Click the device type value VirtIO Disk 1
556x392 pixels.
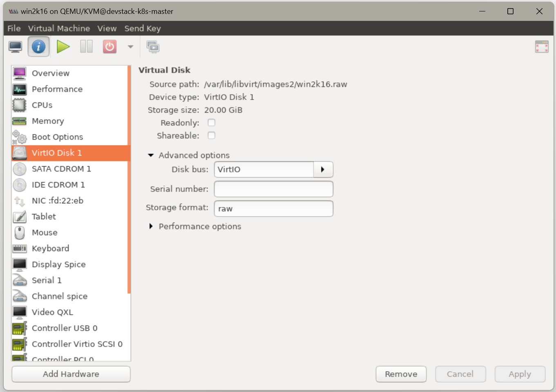tap(229, 97)
